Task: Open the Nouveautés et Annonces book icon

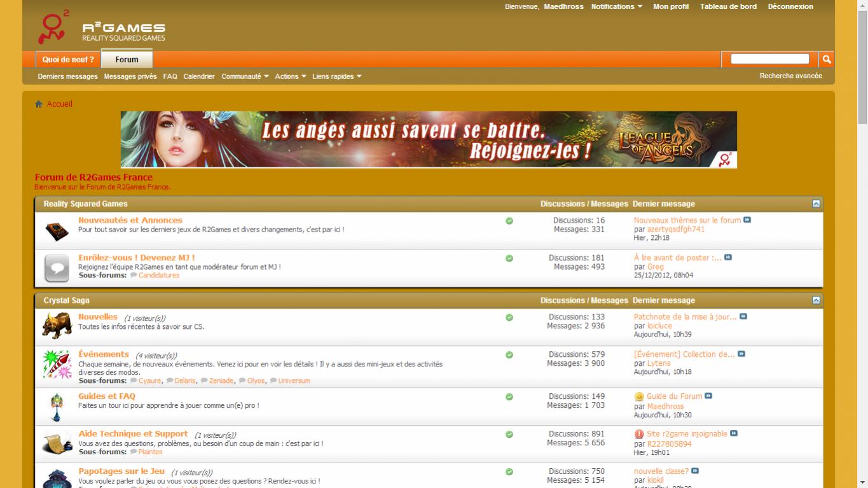Action: pos(57,230)
